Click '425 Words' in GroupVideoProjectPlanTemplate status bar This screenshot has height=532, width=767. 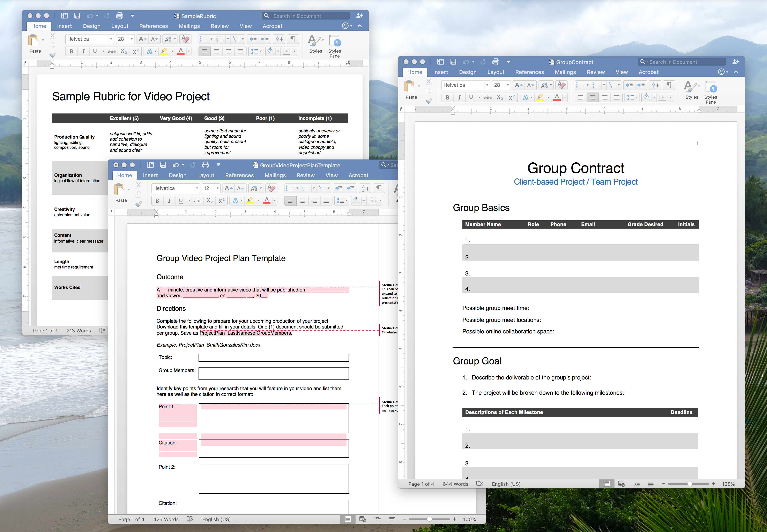click(166, 519)
